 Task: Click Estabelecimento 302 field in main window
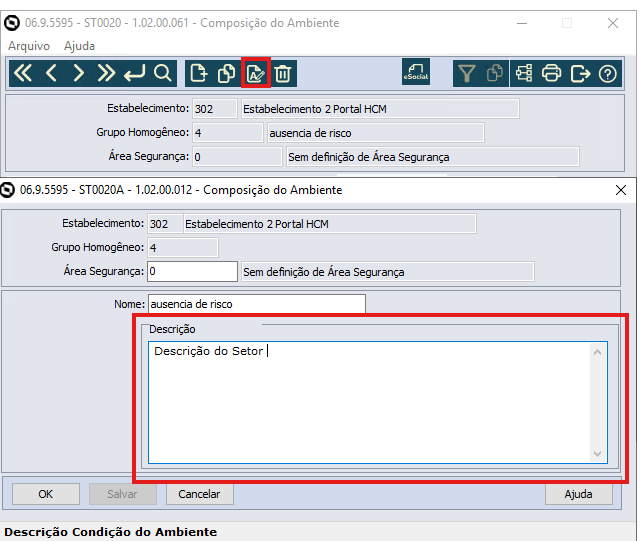click(215, 109)
